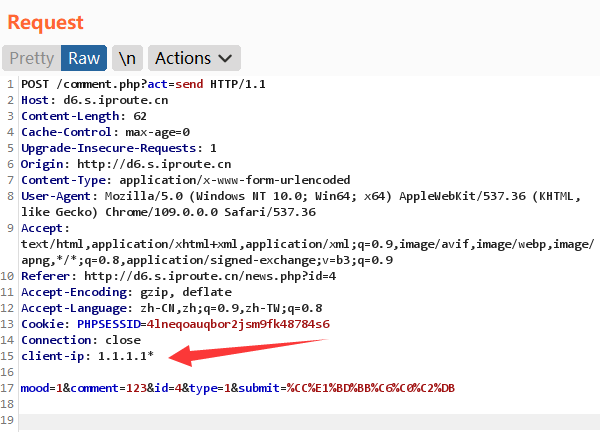Viewport: 600px width, 432px height.
Task: Click the Request panel heading
Action: click(46, 22)
